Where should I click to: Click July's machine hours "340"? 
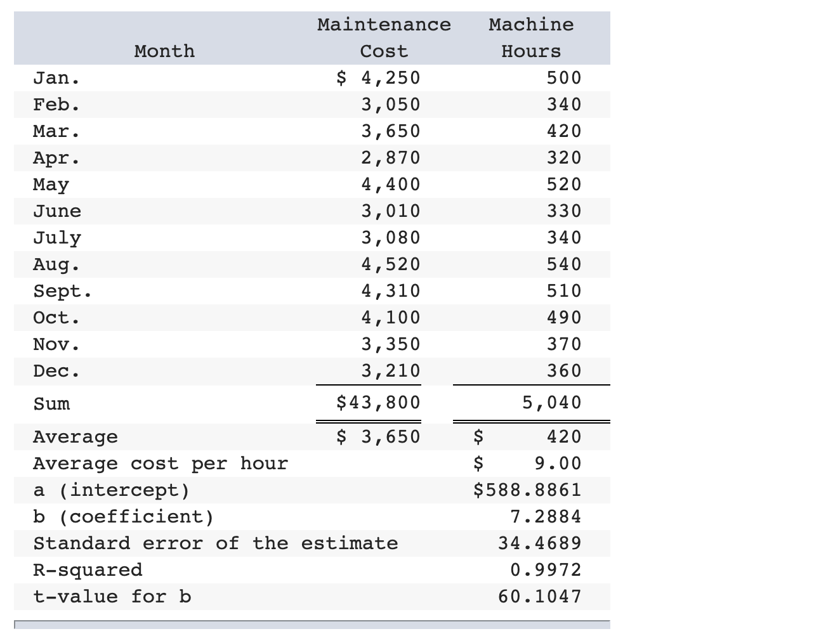[564, 238]
